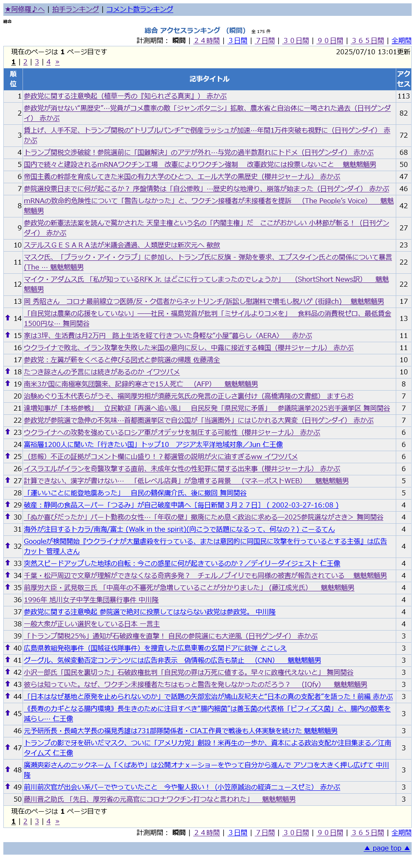Open the コメント数ランキング link
Image resolution: width=415 pixels, height=868 pixels.
click(x=139, y=9)
